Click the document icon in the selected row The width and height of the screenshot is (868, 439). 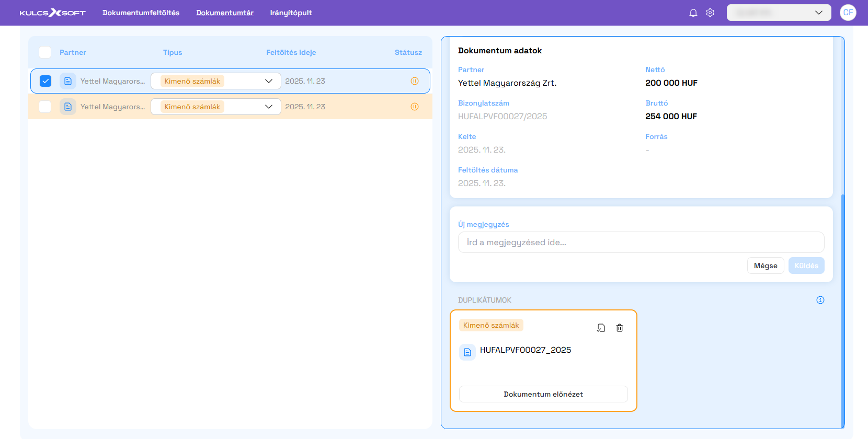[68, 81]
